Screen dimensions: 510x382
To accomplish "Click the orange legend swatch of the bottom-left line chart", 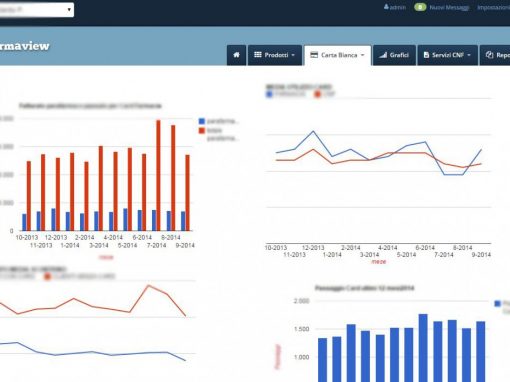I will tap(48, 276).
